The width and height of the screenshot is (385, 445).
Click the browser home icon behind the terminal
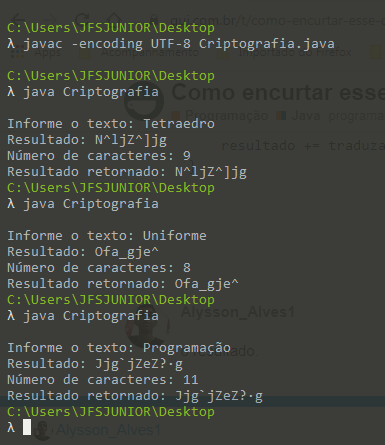coord(114,19)
